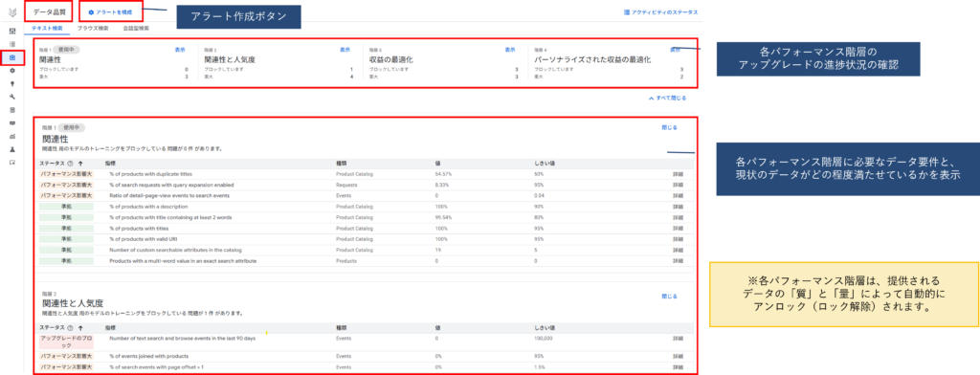The height and width of the screenshot is (375, 980).
Task: Open 詳細 for custom searchable attributes row
Action: (678, 250)
